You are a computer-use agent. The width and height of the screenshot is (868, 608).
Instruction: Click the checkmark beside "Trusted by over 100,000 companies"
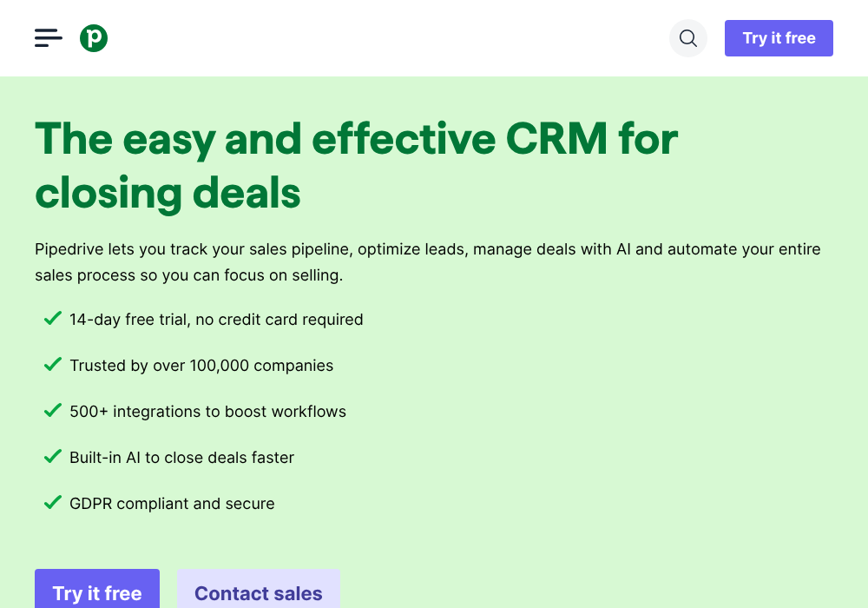click(x=52, y=365)
